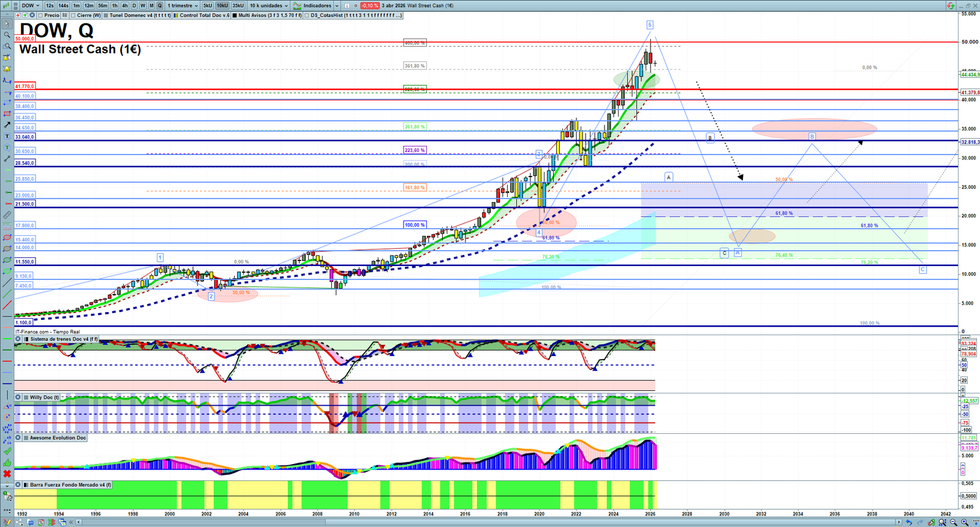
Task: Close the Willy Doc indicator panel
Action: click(x=18, y=397)
